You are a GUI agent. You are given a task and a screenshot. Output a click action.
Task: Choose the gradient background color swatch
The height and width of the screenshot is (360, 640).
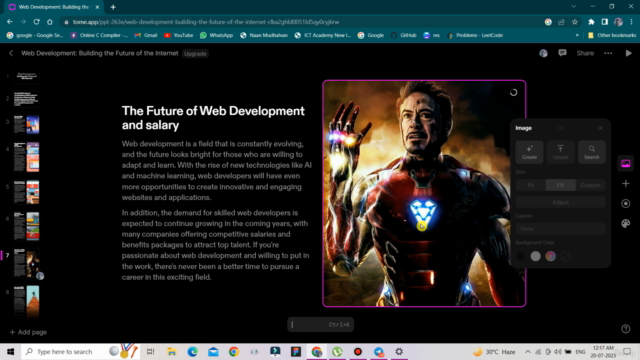551,256
